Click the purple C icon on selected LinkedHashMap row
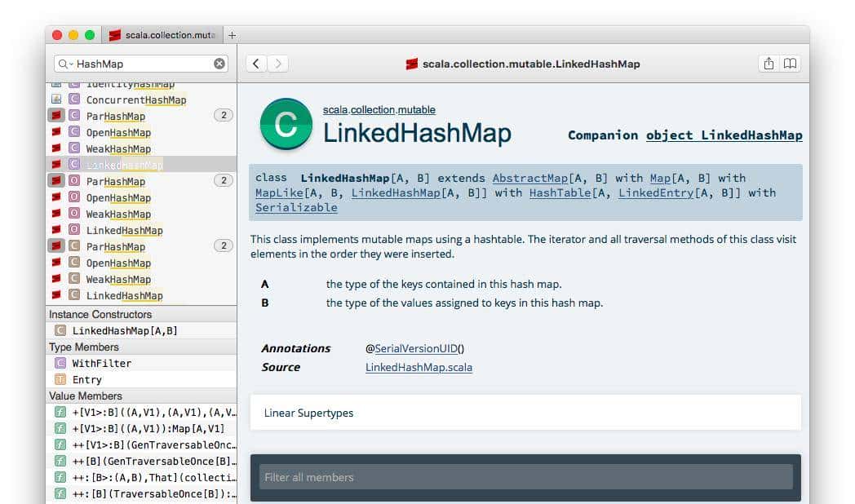Screen dimensions: 855x504 tap(74, 164)
